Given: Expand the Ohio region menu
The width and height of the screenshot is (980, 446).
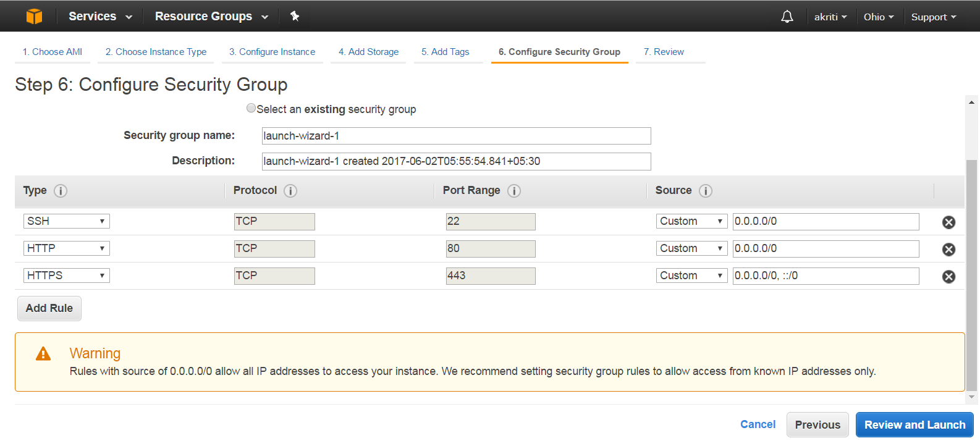Looking at the screenshot, I should (x=879, y=17).
